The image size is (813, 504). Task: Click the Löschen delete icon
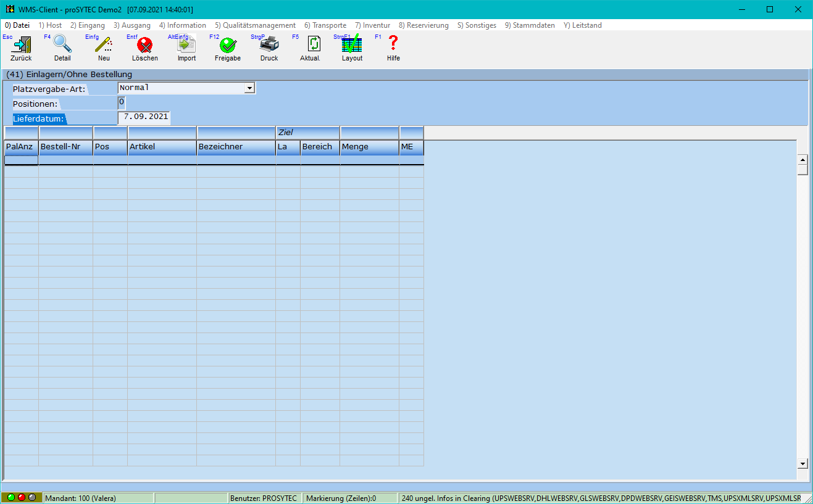click(145, 46)
